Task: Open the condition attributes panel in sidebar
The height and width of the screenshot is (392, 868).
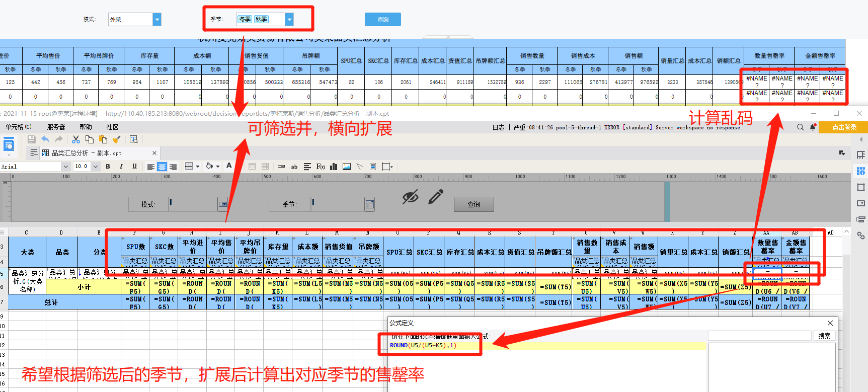Action: (x=861, y=219)
